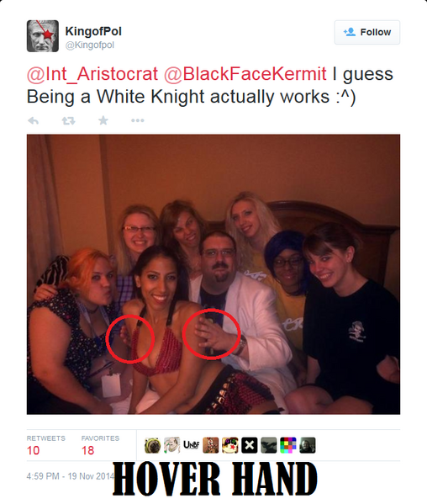Follow the KingofPol account
The height and width of the screenshot is (504, 427).
[x=367, y=32]
